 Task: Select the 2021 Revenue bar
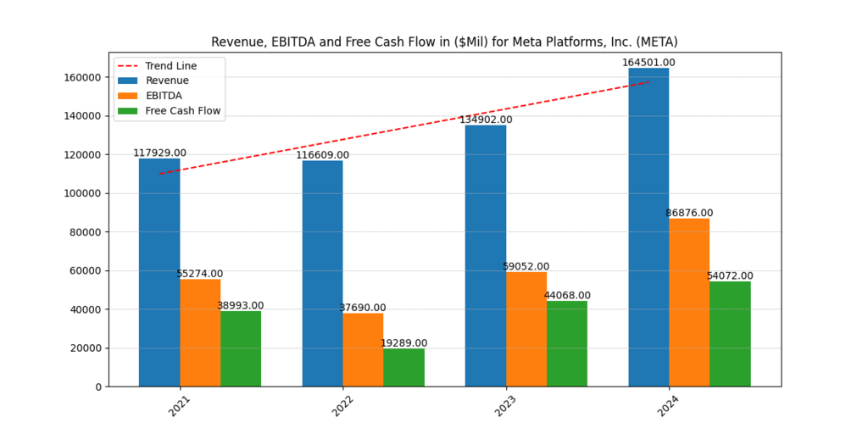159,271
